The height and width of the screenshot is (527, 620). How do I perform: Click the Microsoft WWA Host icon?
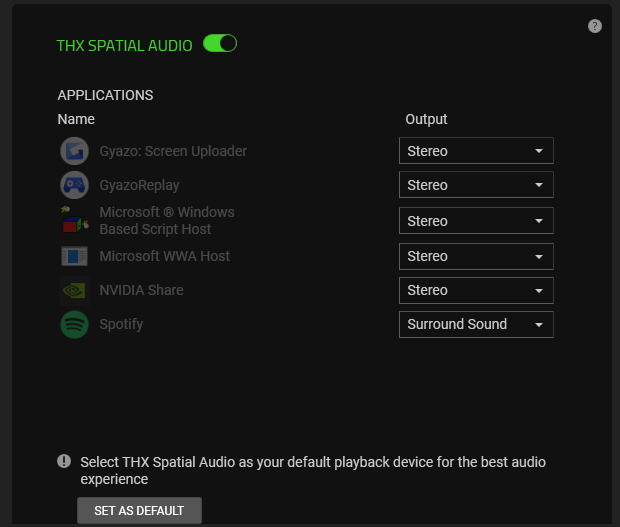(x=74, y=256)
